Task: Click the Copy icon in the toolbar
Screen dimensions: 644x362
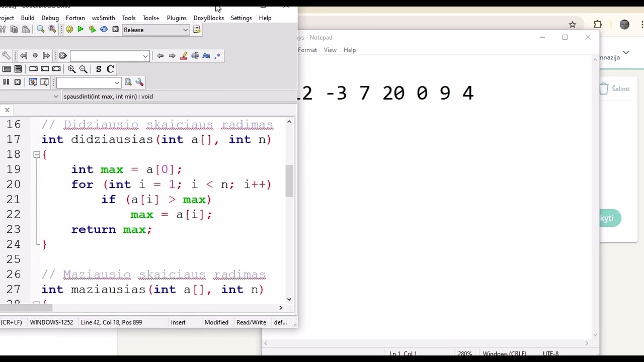Action: (x=14, y=30)
